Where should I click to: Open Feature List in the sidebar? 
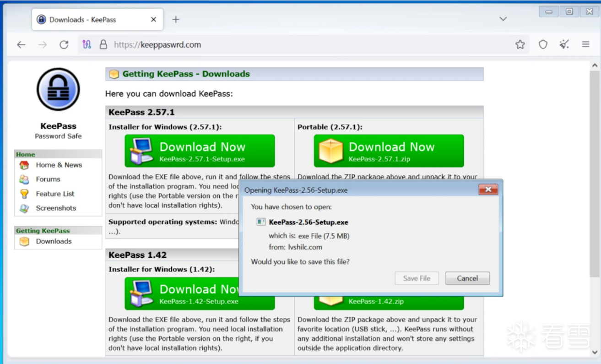coord(55,194)
